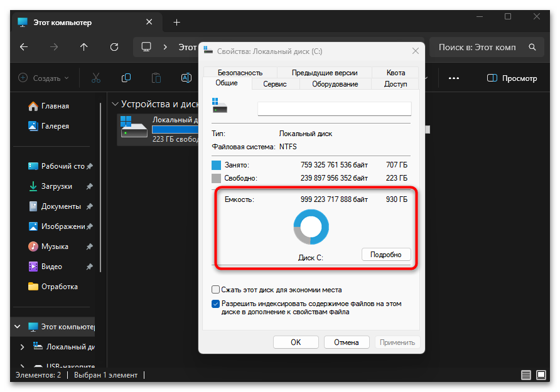
Task: Click the NTFS file system value
Action: 288,147
